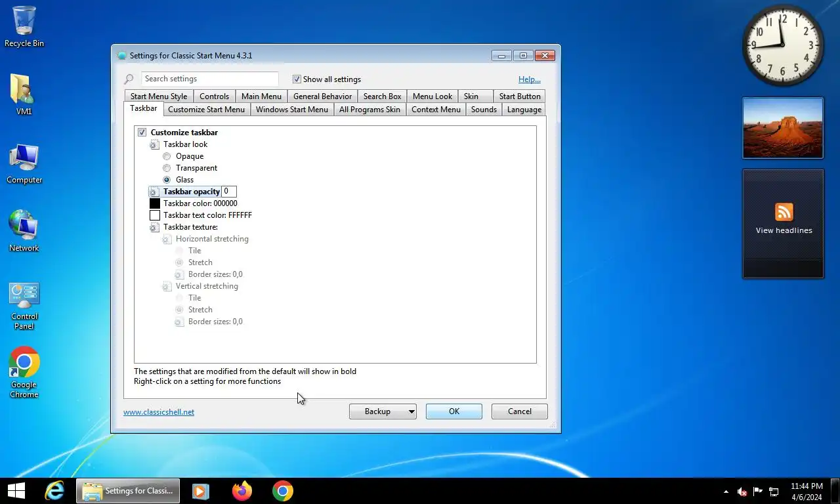This screenshot has height=504, width=840.
Task: Switch to the Menu Look tab
Action: [432, 96]
